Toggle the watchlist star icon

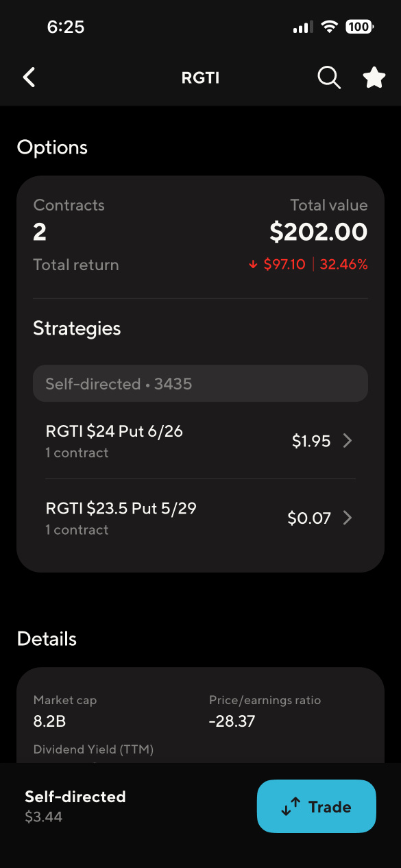[x=374, y=77]
